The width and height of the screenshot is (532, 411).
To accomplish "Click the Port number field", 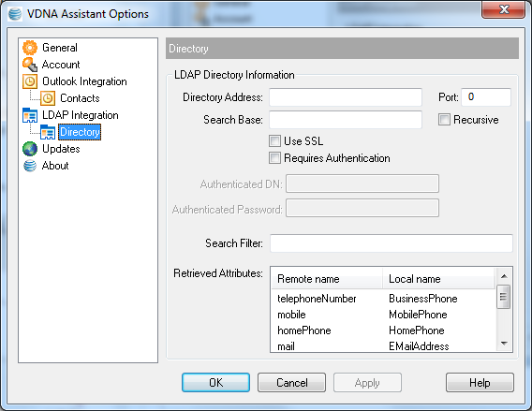I will (486, 97).
